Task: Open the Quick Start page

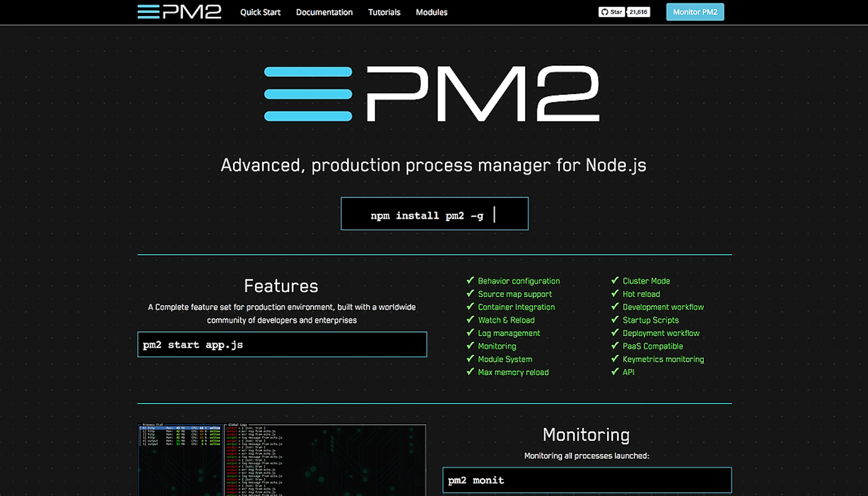Action: [x=260, y=12]
